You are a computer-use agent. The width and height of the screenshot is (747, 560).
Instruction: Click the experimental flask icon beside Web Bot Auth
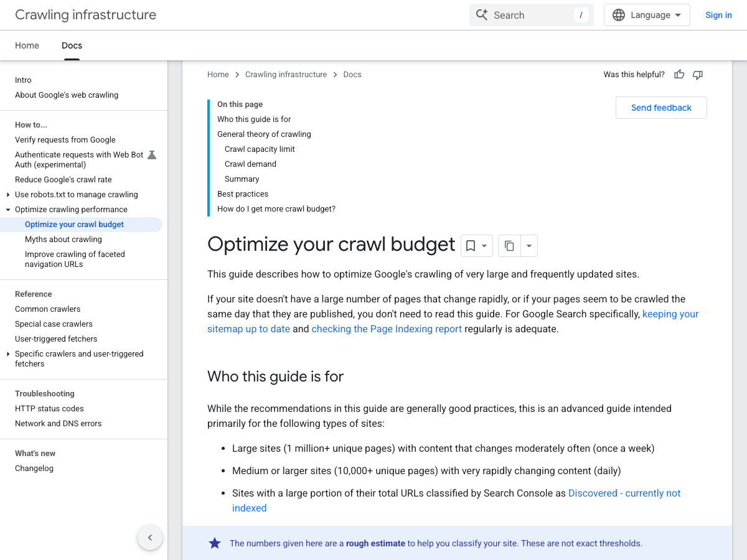152,155
